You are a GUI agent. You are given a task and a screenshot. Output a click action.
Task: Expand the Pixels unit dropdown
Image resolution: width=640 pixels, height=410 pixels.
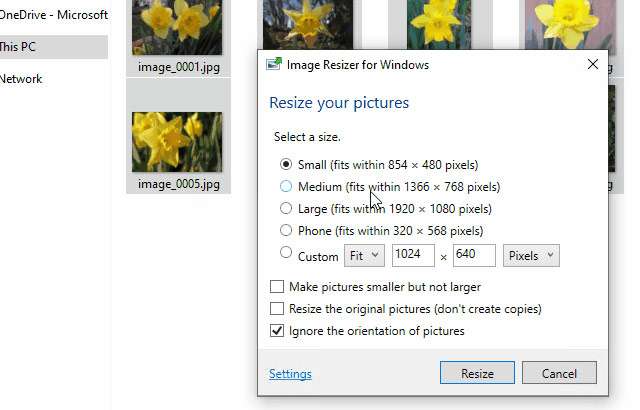click(531, 255)
